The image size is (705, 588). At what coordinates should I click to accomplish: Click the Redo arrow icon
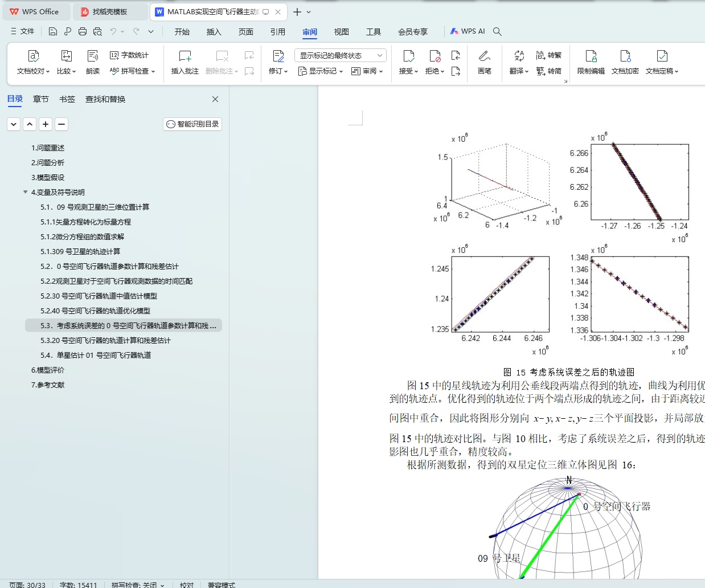(136, 31)
